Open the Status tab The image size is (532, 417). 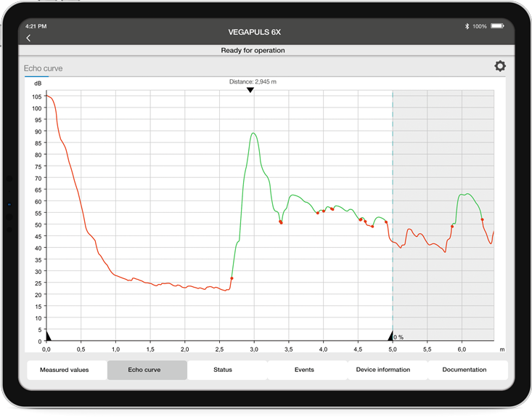(223, 370)
